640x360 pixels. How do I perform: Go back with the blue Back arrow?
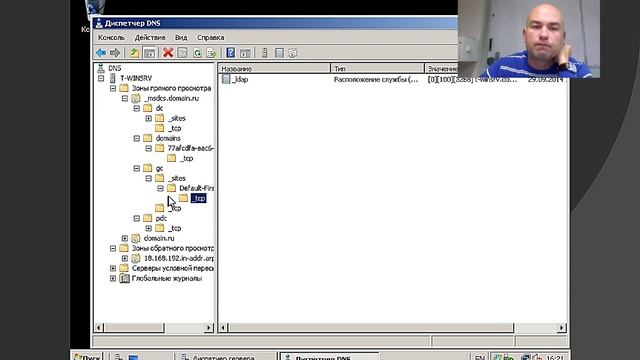pos(101,53)
